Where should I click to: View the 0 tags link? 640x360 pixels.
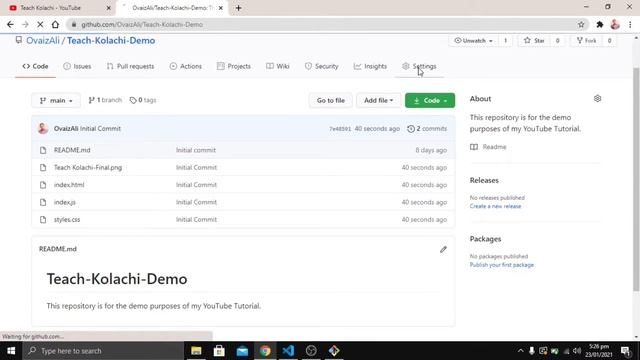coord(143,100)
